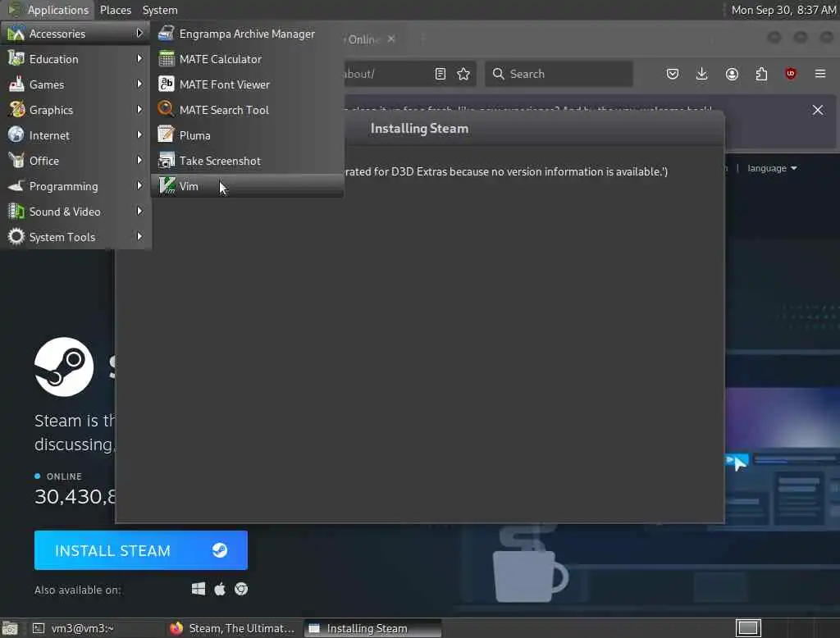Viewport: 840px width, 638px height.
Task: Dismiss the Firefox notification bar
Action: [818, 110]
